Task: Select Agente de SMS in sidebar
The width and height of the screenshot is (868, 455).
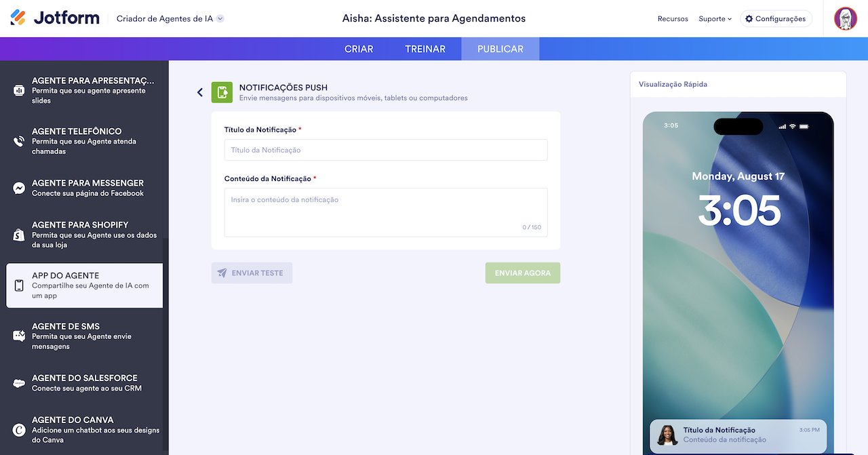Action: point(84,336)
